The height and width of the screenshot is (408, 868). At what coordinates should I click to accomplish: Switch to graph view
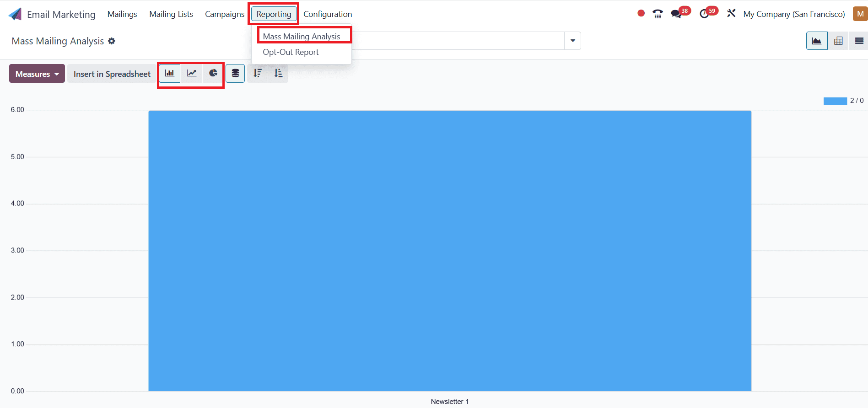(817, 41)
